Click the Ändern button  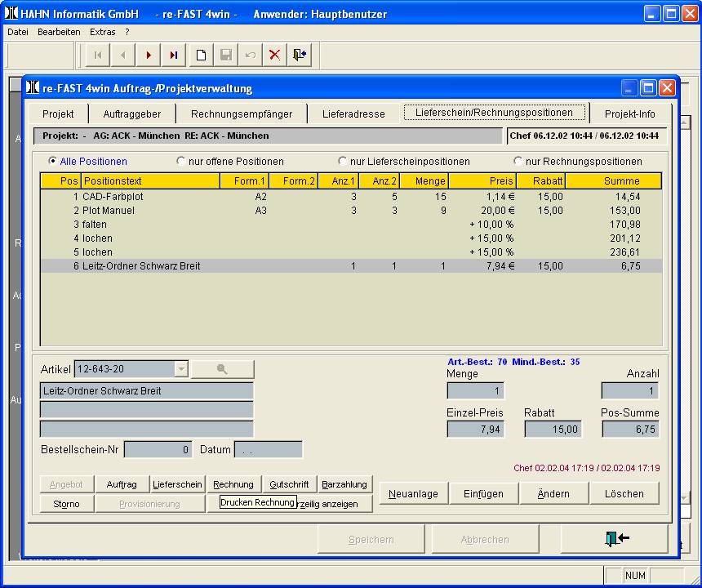(x=553, y=493)
